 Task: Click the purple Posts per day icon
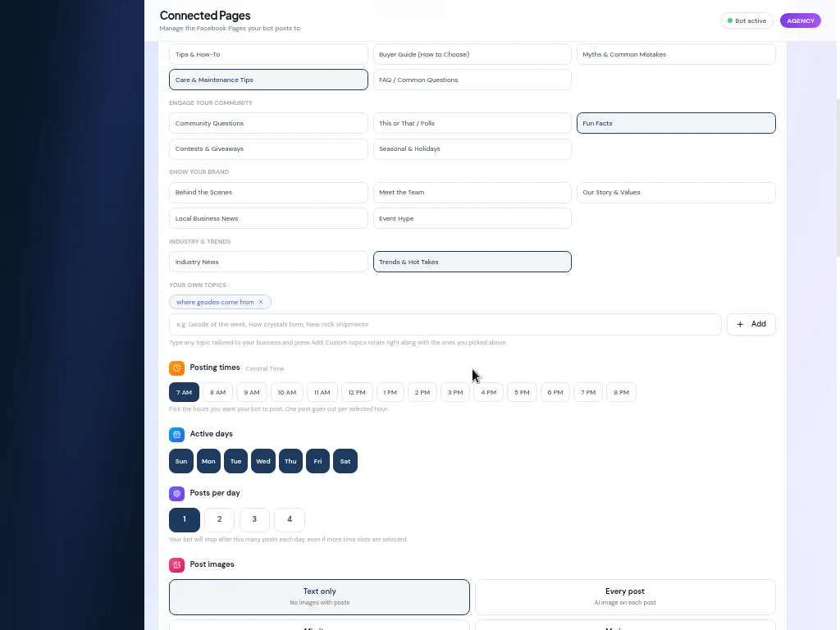pos(177,493)
